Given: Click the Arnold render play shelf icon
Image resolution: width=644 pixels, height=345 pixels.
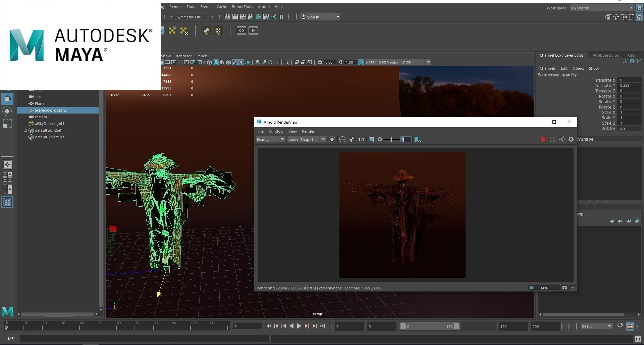Looking at the screenshot, I should [253, 30].
